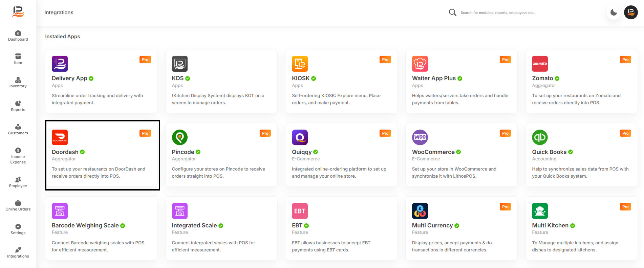Screen dimensions: 644x268
Task: Click Pro badge on Multi Kitchen card
Action: pos(625,207)
